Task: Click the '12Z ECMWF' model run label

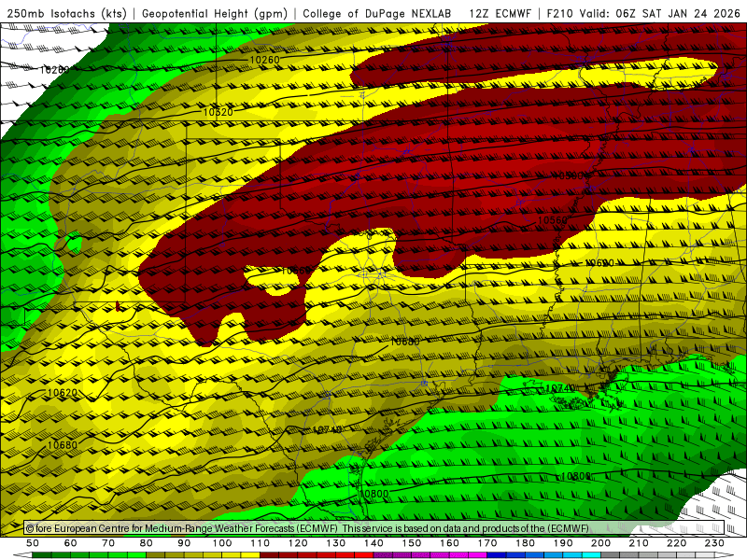Action: (500, 13)
